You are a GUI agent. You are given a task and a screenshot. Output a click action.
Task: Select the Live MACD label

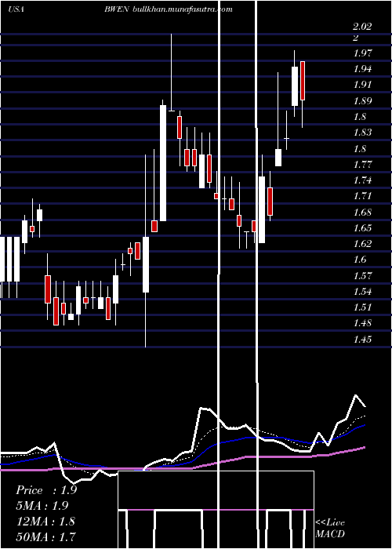click(330, 528)
